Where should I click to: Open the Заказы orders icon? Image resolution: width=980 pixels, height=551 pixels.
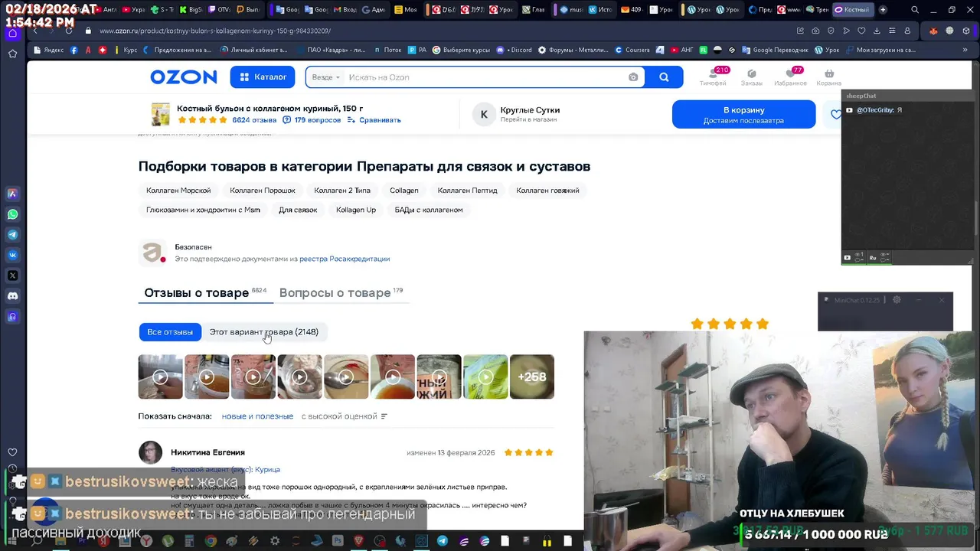[751, 77]
